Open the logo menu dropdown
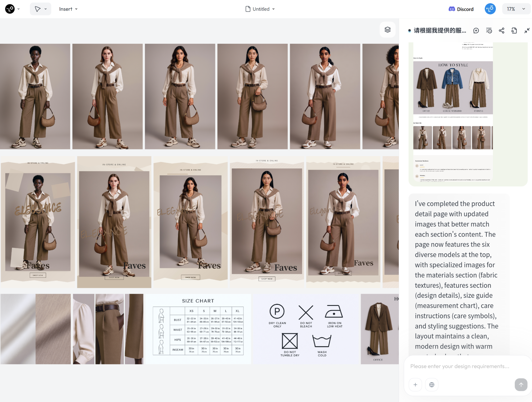Image resolution: width=532 pixels, height=402 pixels. [12, 9]
